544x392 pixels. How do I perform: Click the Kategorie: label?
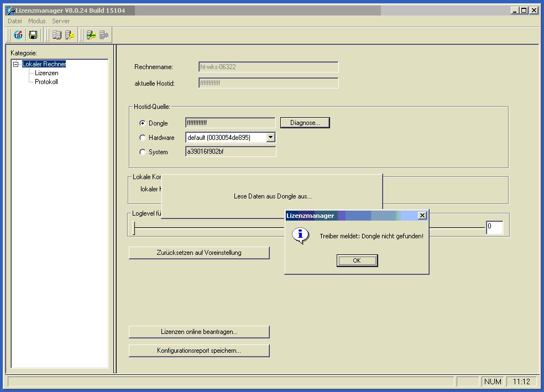point(24,53)
